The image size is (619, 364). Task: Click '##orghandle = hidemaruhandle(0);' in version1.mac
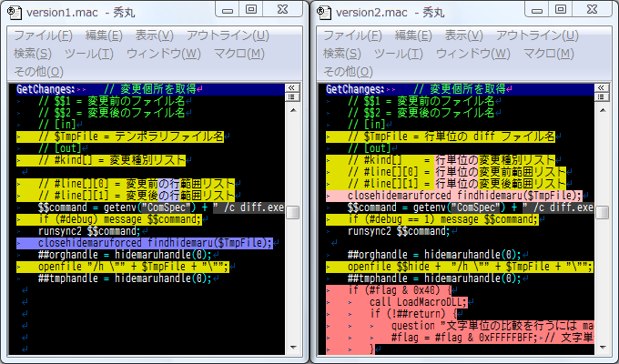[125, 255]
